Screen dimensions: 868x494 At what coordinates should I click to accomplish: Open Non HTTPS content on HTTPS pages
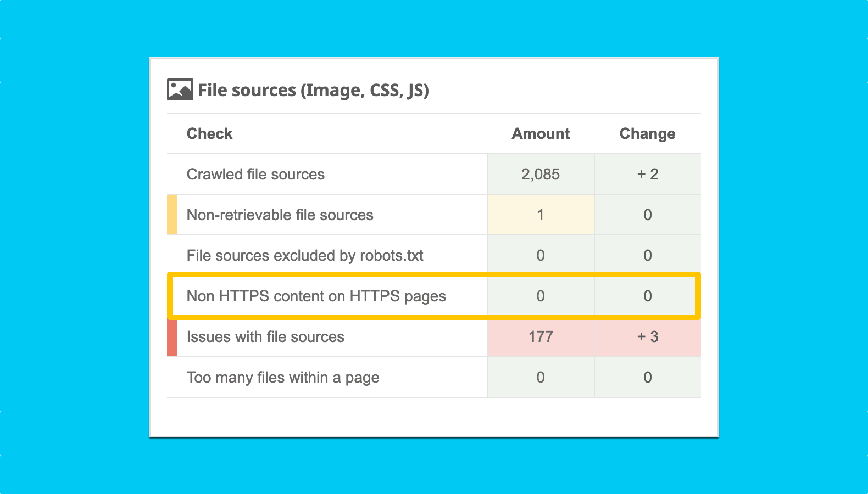(316, 296)
